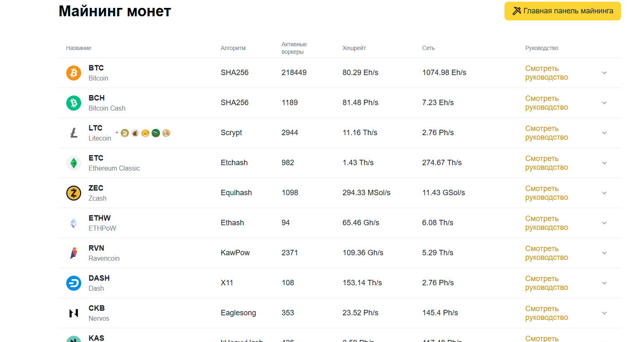Open the main mining panel button
This screenshot has width=644, height=342.
562,11
